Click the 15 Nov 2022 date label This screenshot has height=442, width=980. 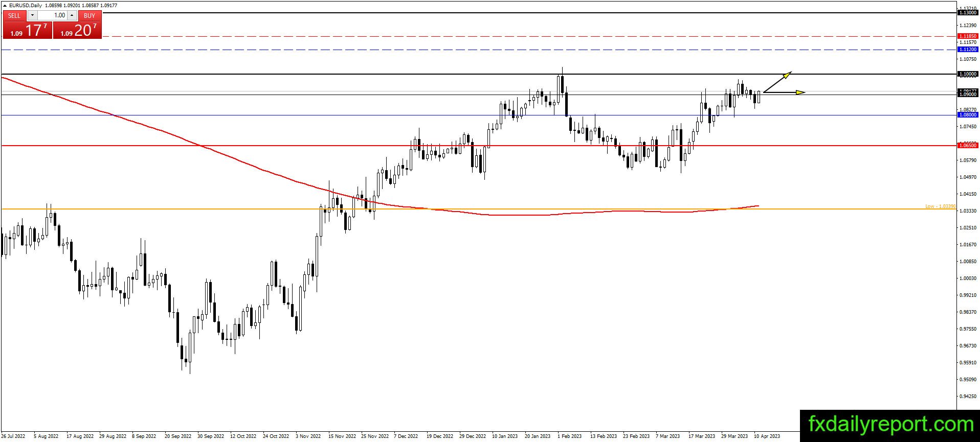click(x=342, y=436)
